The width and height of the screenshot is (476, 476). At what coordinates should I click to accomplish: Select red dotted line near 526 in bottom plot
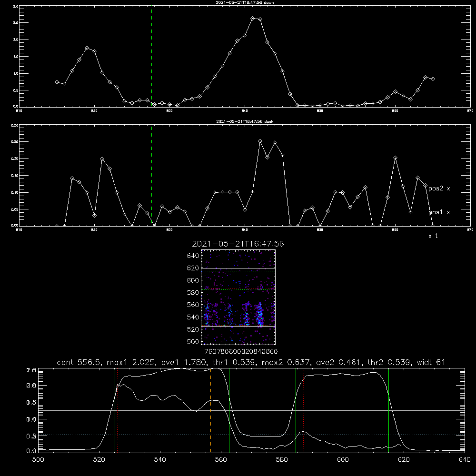[x=118, y=410]
